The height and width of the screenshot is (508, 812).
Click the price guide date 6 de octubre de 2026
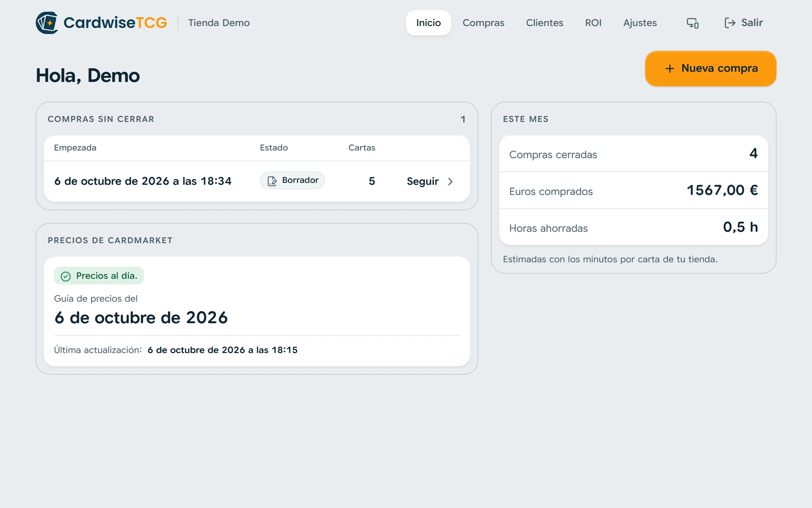141,318
